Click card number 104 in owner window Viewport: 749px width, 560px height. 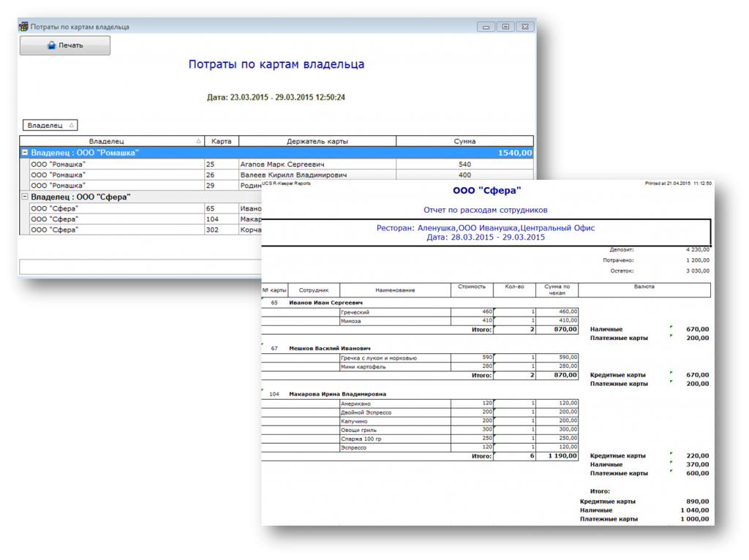221,219
